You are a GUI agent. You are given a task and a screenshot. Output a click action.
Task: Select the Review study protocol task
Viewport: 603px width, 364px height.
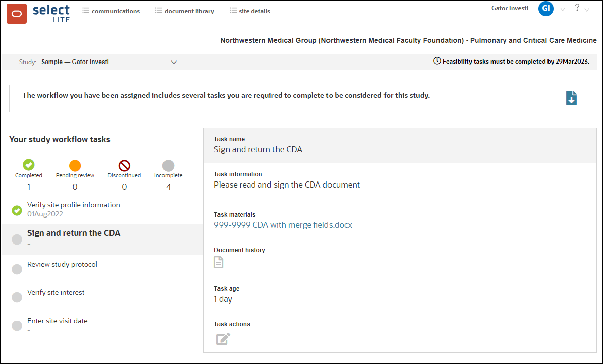pyautogui.click(x=62, y=264)
